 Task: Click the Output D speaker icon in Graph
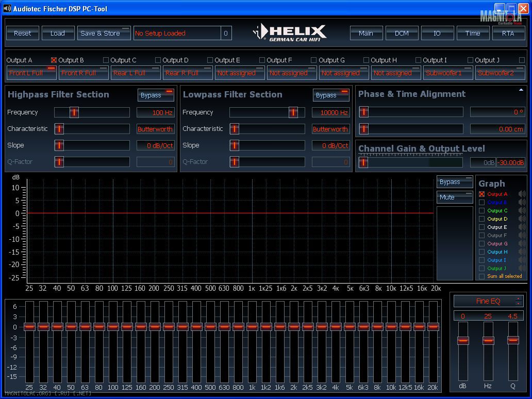522,219
